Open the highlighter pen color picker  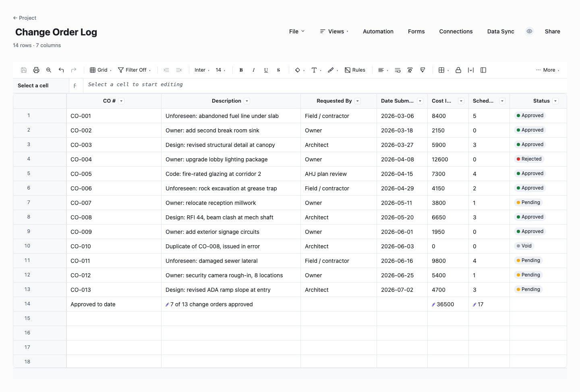pyautogui.click(x=333, y=70)
